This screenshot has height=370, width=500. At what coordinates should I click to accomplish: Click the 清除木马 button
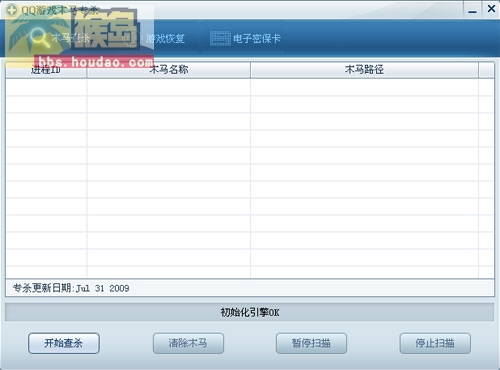pyautogui.click(x=188, y=343)
